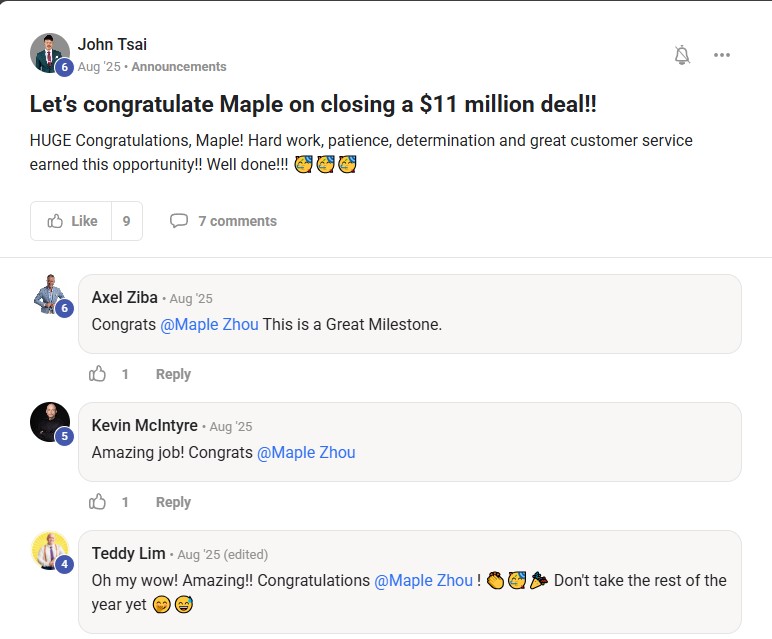Click Kevin McIntyre's profile avatar
This screenshot has height=639, width=772.
(49, 421)
